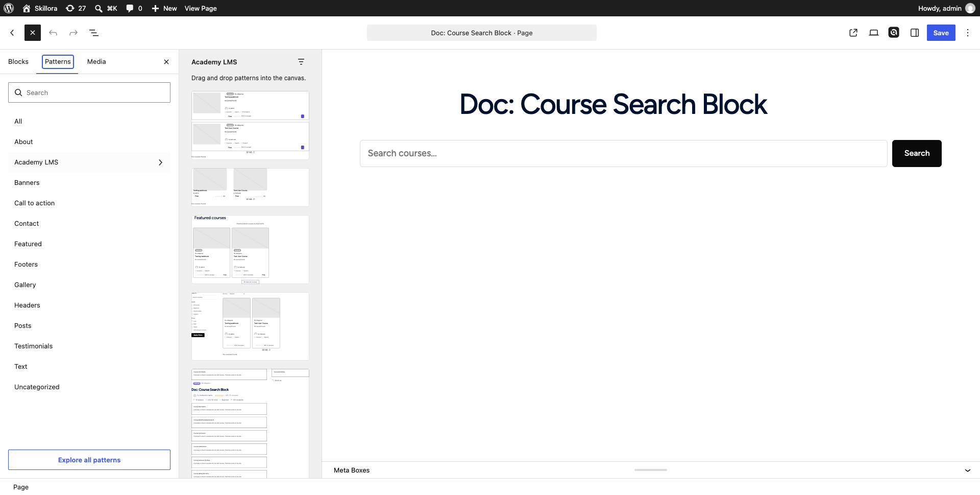This screenshot has width=980, height=495.
Task: Click the admin avatar image
Action: (970, 8)
